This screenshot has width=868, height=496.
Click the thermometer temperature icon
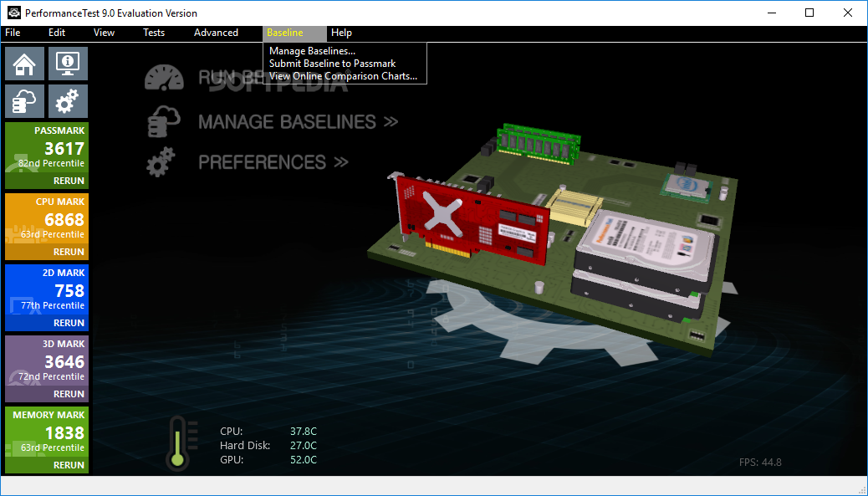(181, 444)
